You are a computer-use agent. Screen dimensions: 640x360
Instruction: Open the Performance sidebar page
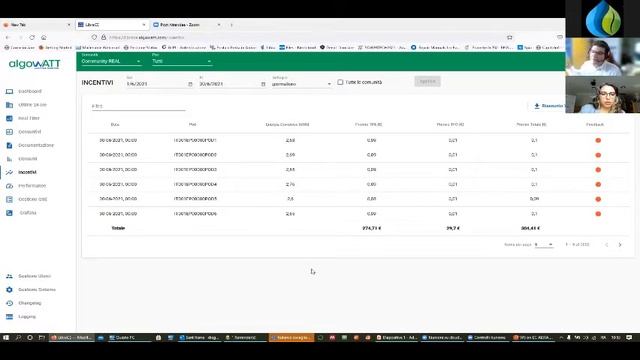point(26,186)
